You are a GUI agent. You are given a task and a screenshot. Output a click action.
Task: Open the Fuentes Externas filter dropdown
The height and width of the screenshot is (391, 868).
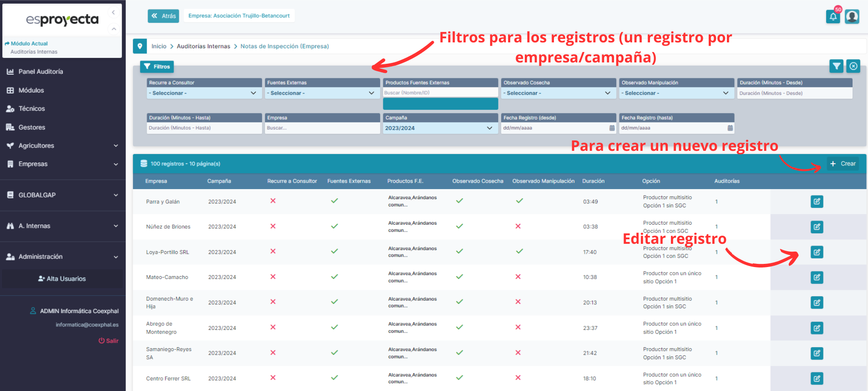point(322,93)
